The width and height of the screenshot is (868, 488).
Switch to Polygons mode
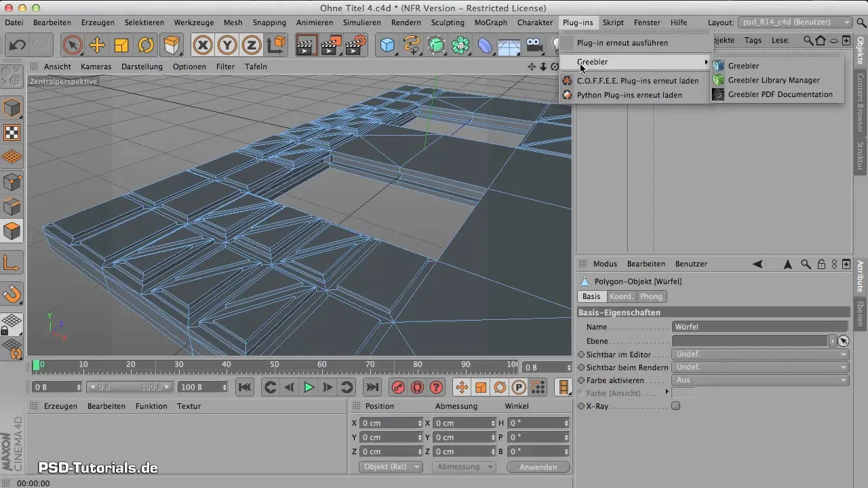pyautogui.click(x=12, y=232)
